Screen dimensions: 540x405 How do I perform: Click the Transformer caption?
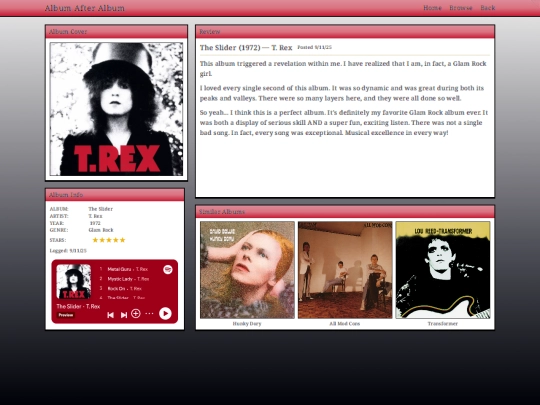coord(443,324)
